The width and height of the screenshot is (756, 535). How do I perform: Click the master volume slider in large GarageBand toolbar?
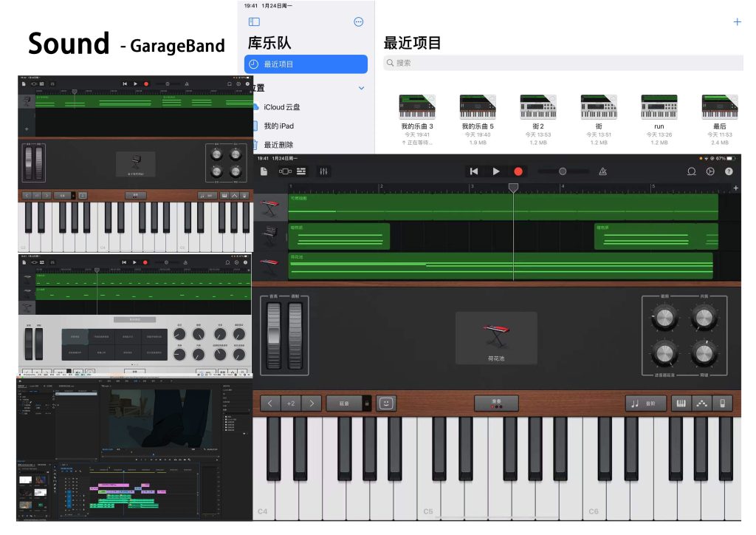[x=563, y=171]
